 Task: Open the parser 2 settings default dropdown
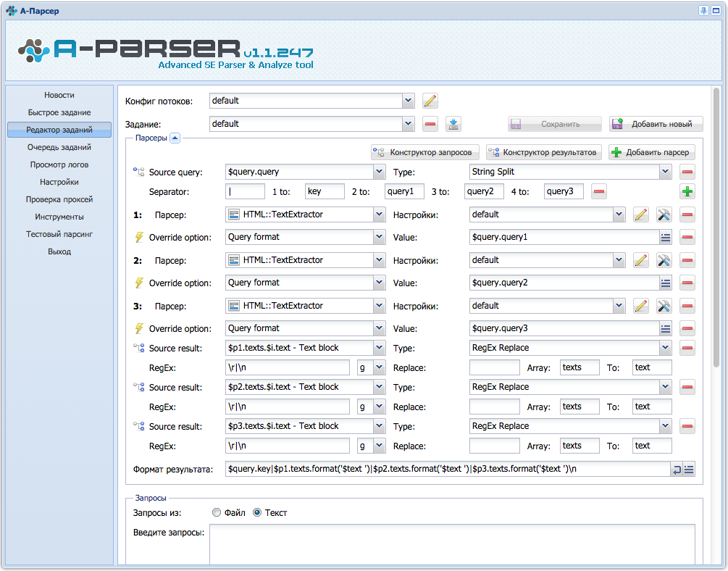click(x=619, y=260)
